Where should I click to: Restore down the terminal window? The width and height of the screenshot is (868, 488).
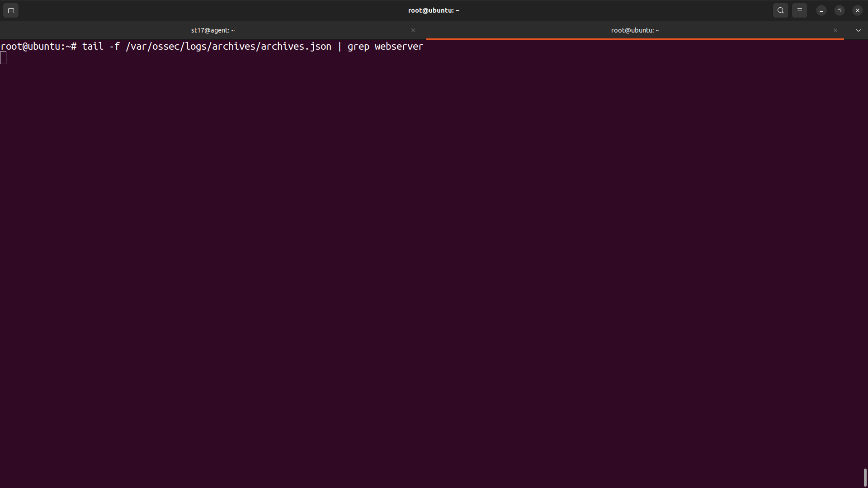coord(840,10)
